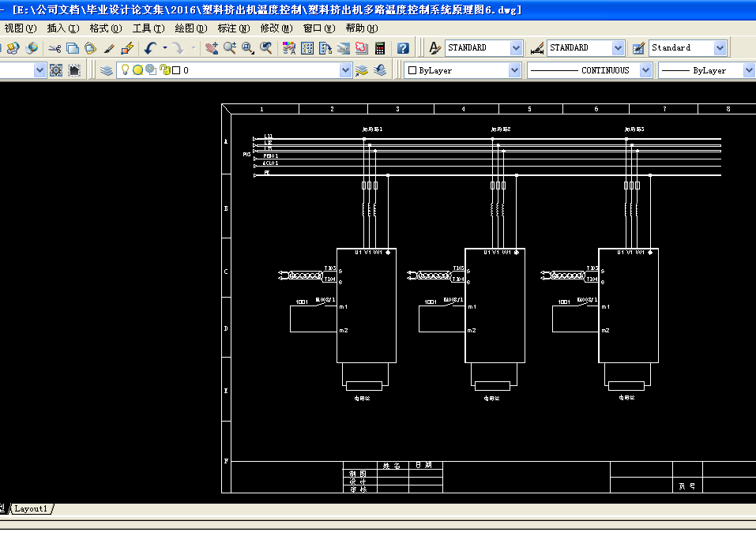Open the 格式(O) menu
756x536 pixels.
pyautogui.click(x=106, y=28)
